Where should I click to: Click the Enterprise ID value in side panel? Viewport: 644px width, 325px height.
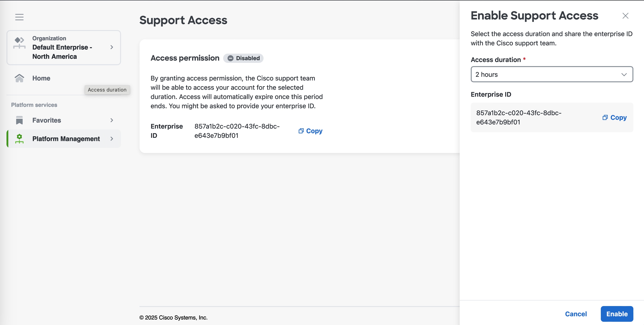(519, 117)
